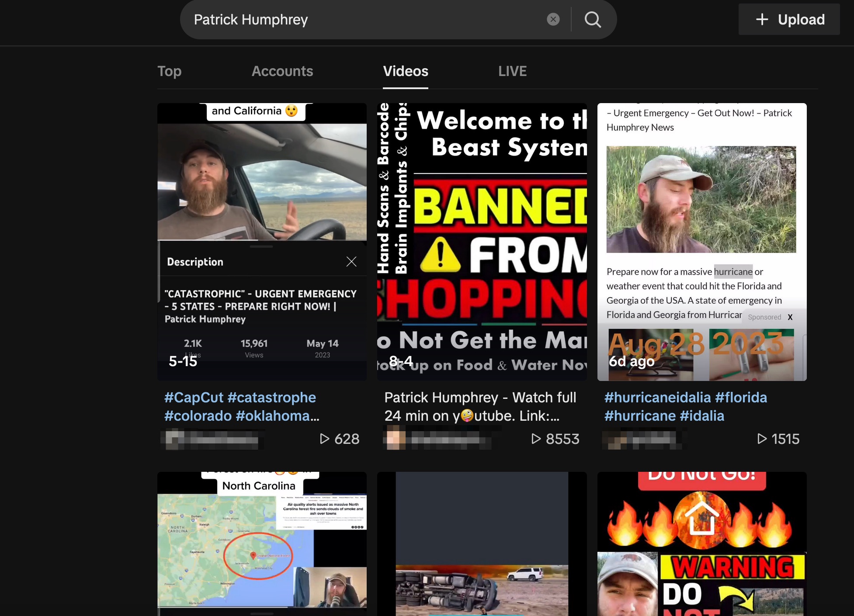Select the Videos tab

406,71
